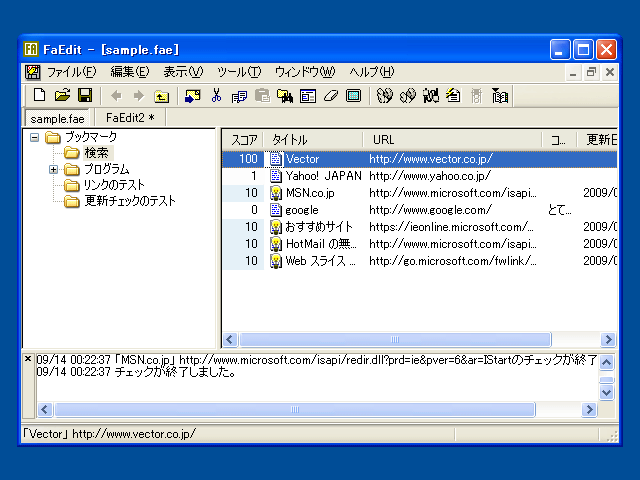This screenshot has width=640, height=480.
Task: Click the Back arrow toolbar icon
Action: (116, 96)
